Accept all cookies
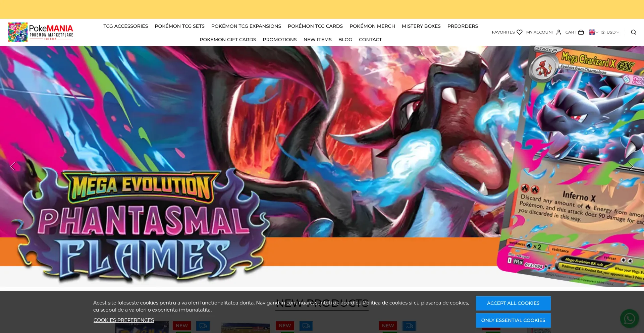The image size is (644, 333). [x=513, y=303]
